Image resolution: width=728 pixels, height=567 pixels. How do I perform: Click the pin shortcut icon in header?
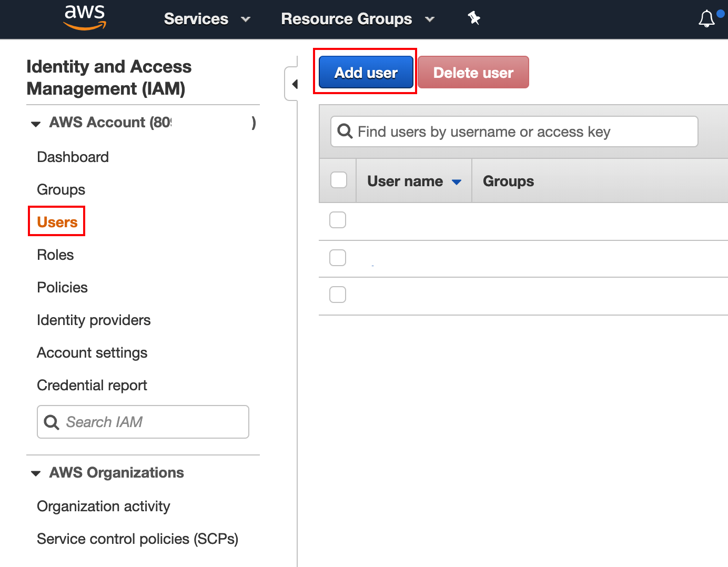[x=474, y=18]
